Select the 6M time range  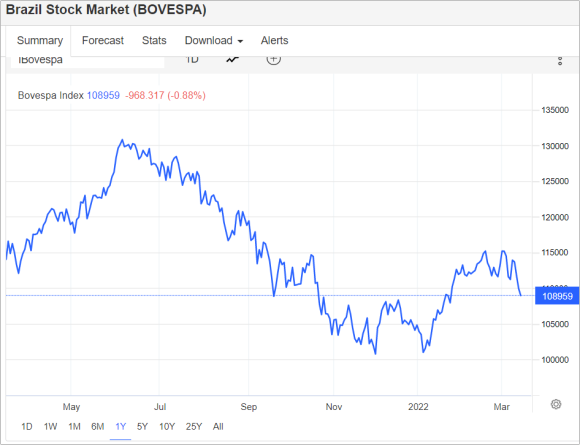click(x=98, y=427)
